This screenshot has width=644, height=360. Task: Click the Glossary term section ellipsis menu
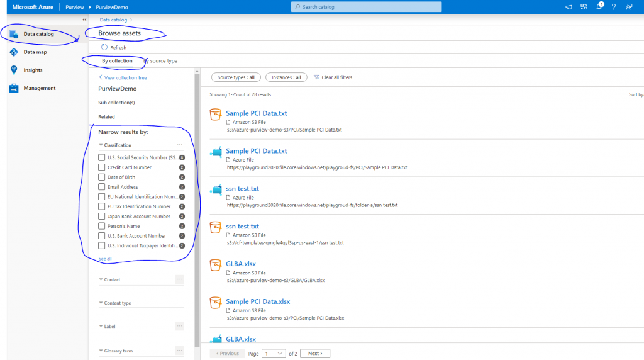tap(179, 351)
